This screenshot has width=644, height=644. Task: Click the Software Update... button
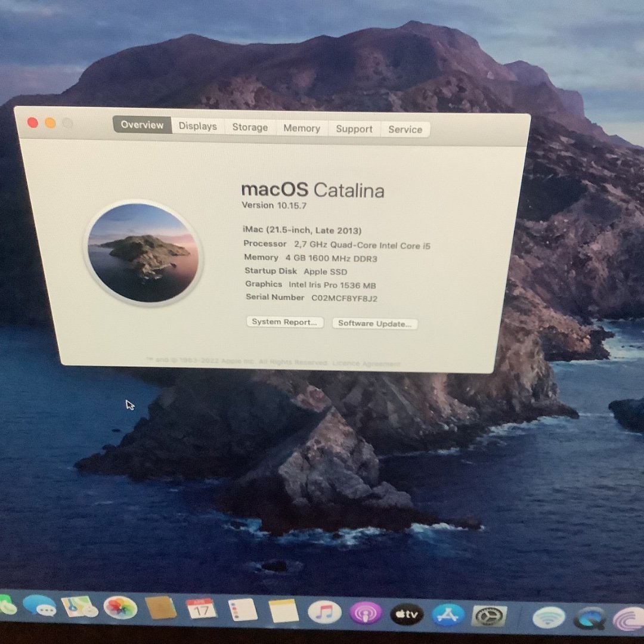[x=374, y=324]
